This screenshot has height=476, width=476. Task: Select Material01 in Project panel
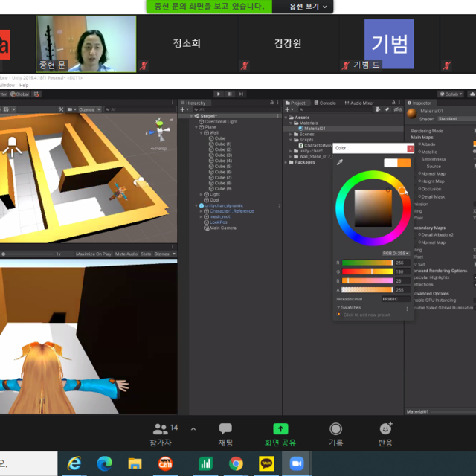tap(314, 129)
